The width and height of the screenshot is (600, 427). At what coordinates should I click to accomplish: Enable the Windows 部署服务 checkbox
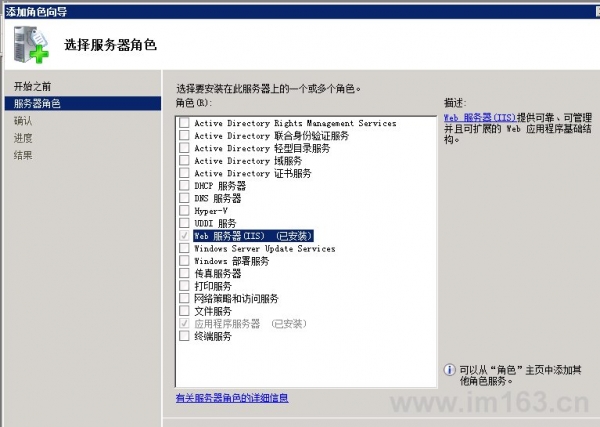(184, 261)
